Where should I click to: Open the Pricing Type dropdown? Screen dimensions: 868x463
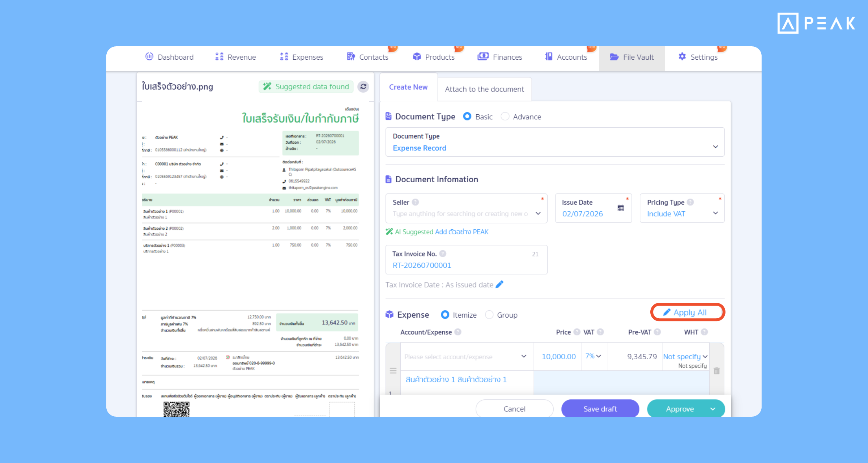(682, 208)
